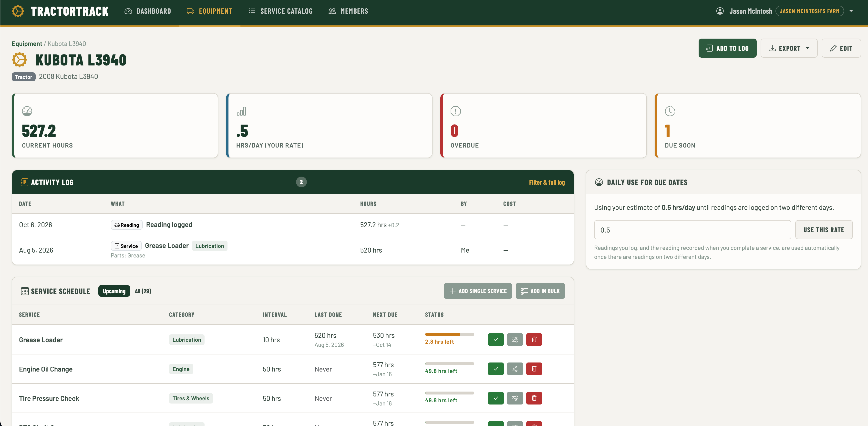
Task: Expand the account menu caret
Action: [x=851, y=11]
